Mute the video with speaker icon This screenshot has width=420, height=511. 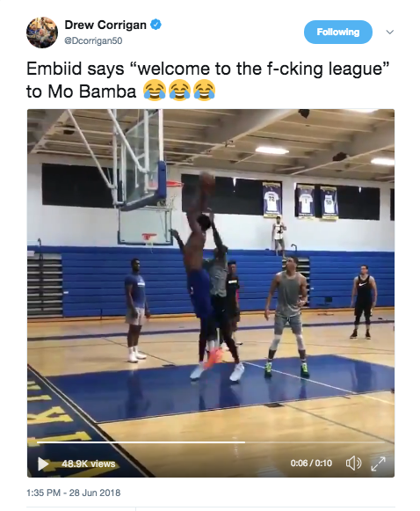click(353, 464)
